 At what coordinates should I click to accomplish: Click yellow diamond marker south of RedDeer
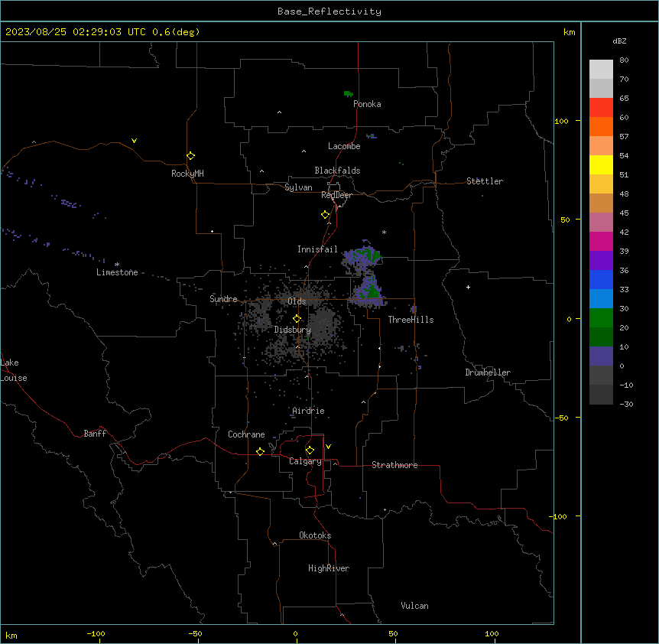[325, 215]
